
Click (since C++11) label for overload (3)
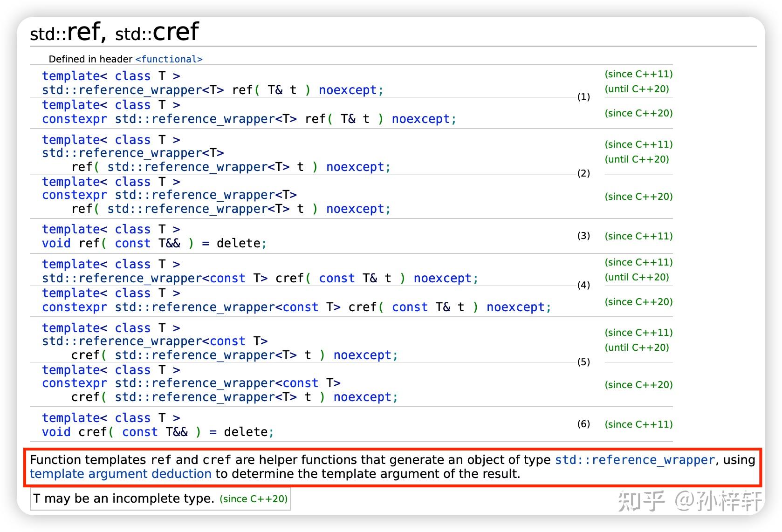[638, 236]
